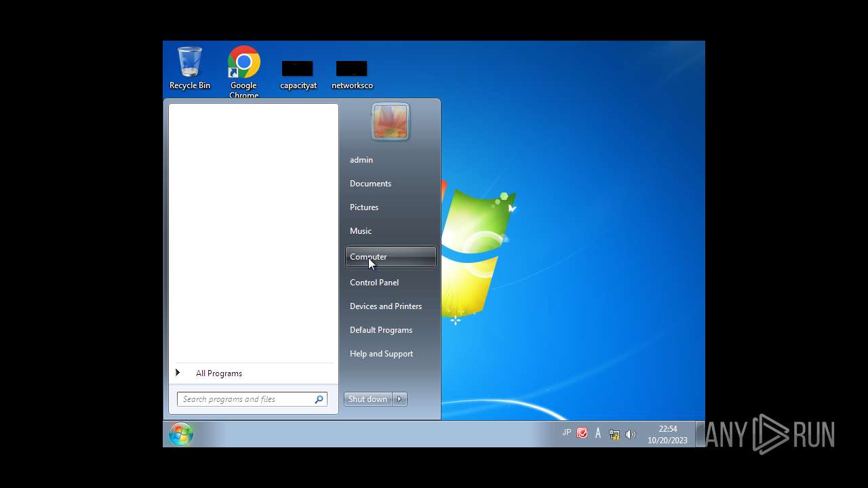Open Music from Start menu

[390, 231]
